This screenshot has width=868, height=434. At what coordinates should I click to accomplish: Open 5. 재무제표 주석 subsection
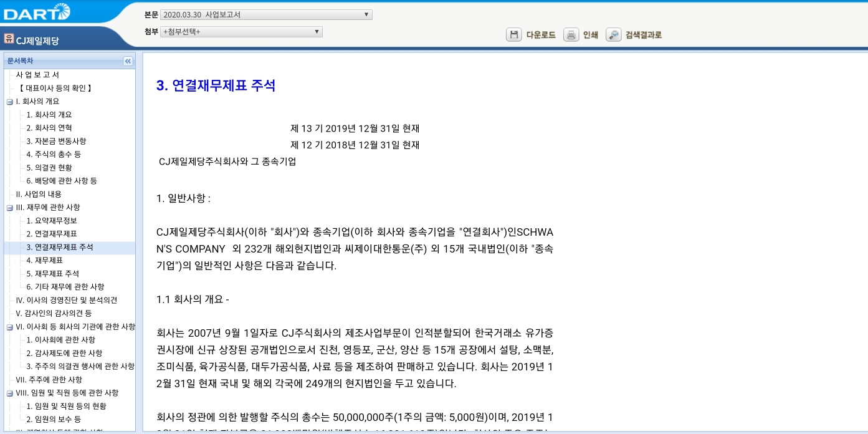(x=53, y=274)
